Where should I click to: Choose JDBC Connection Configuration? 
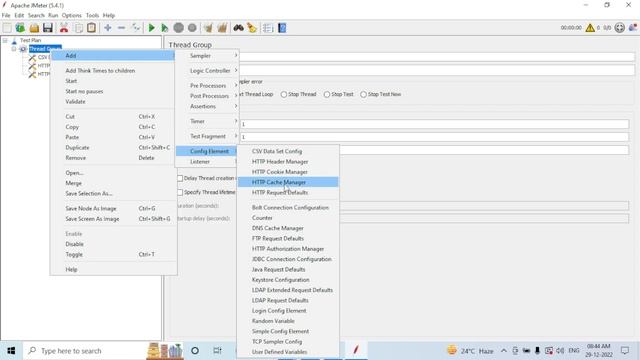point(288,259)
